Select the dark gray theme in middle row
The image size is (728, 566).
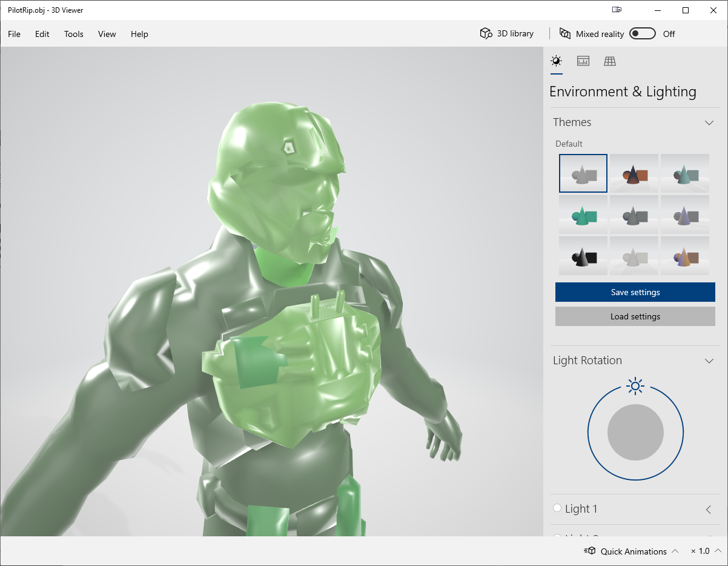pos(634,215)
